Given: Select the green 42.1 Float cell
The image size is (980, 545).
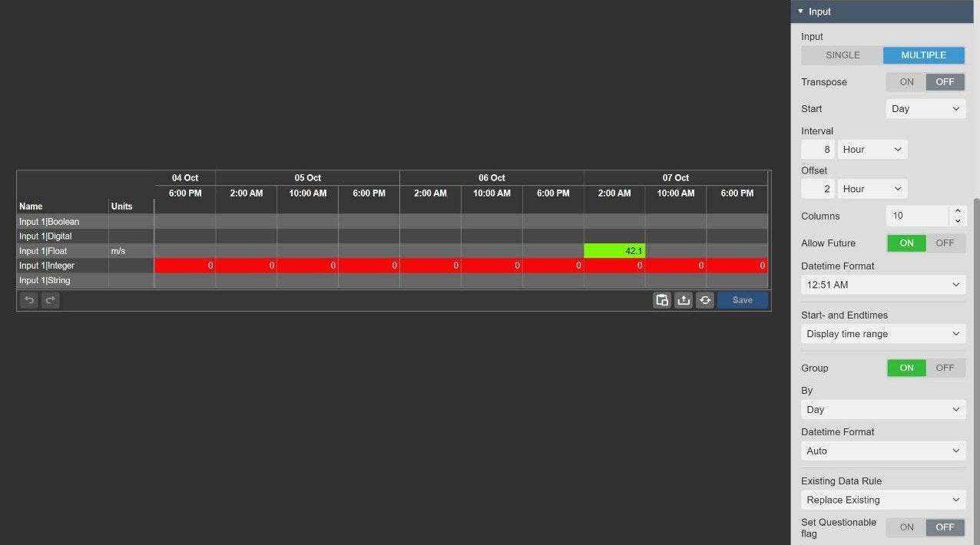Looking at the screenshot, I should click(614, 251).
